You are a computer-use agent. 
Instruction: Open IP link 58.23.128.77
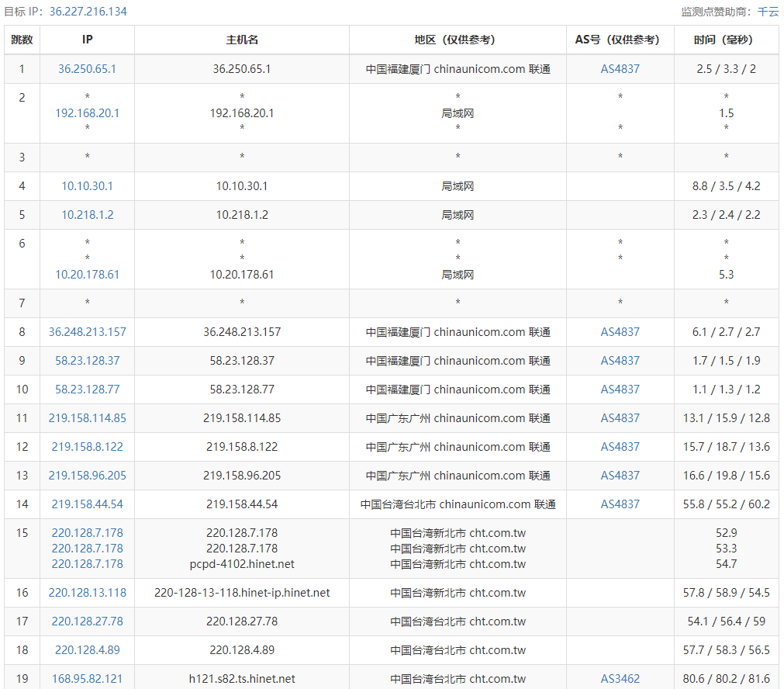pos(87,390)
